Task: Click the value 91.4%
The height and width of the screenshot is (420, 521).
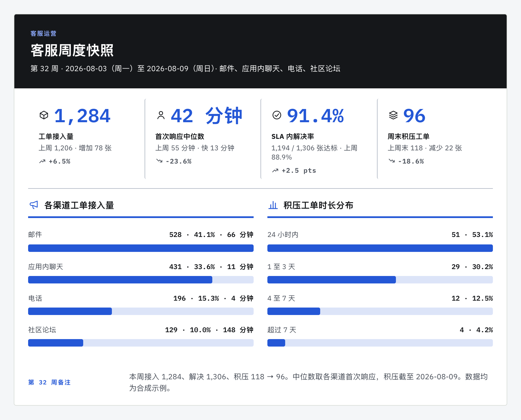Action: (315, 116)
